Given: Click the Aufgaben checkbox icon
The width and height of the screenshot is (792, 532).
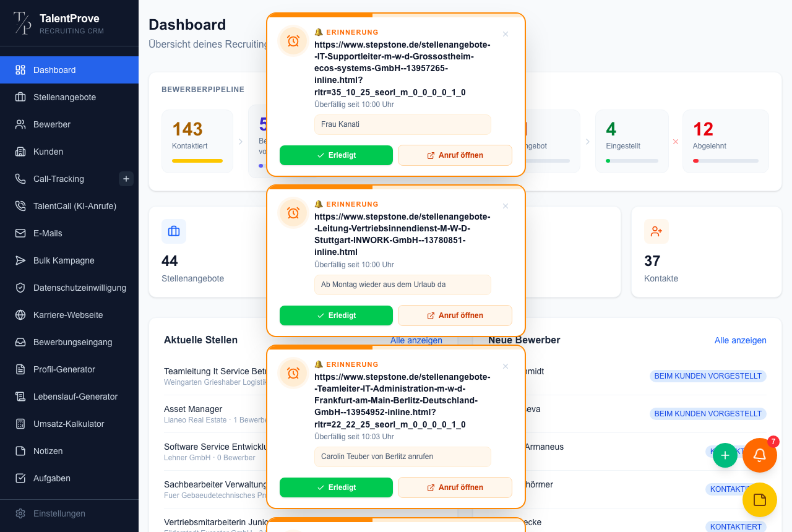Looking at the screenshot, I should [x=20, y=478].
